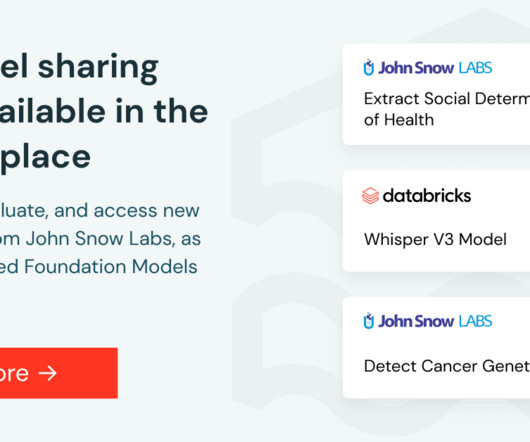
Task: Click the red Explore button label
Action: point(14,373)
